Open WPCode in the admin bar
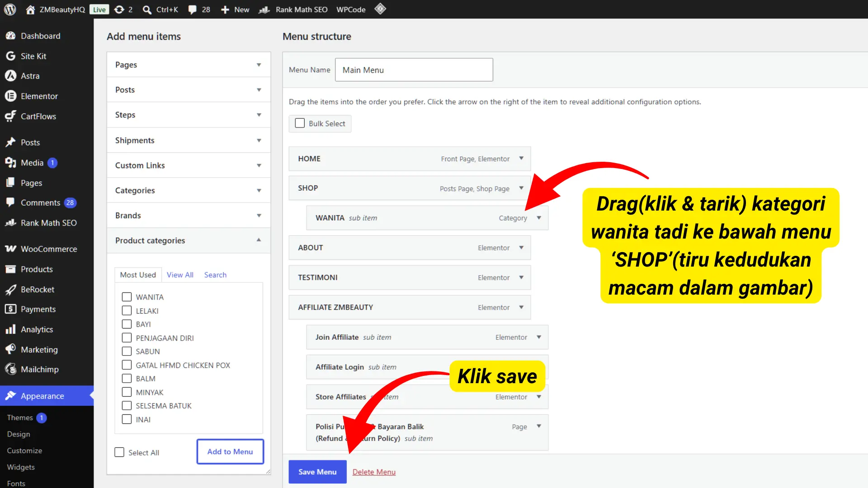Image resolution: width=868 pixels, height=488 pixels. point(351,9)
